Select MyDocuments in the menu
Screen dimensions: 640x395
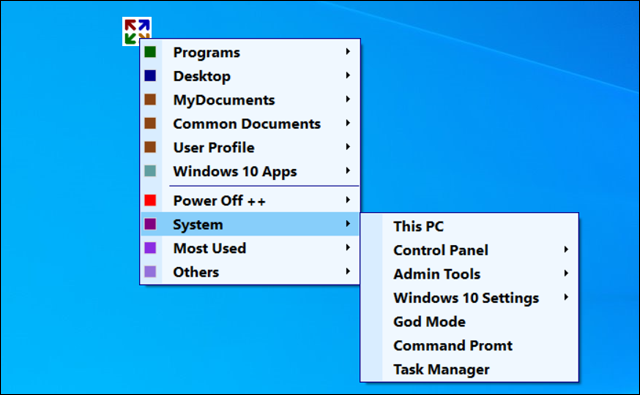pyautogui.click(x=250, y=100)
